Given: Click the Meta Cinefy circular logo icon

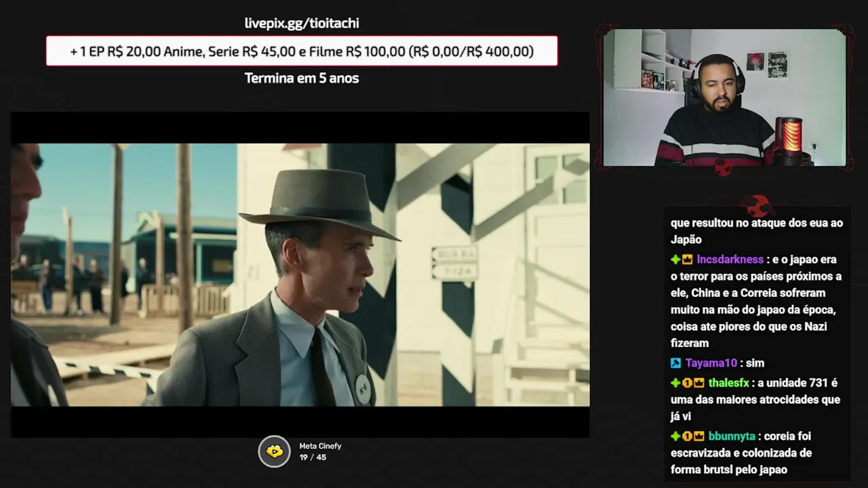Looking at the screenshot, I should (274, 451).
